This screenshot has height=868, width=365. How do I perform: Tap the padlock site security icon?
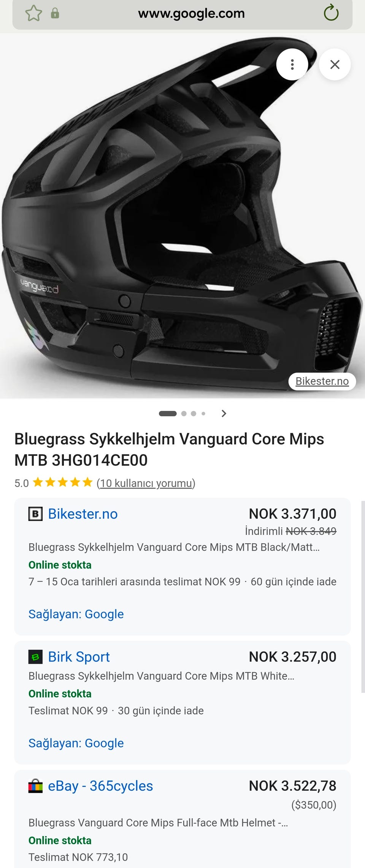55,14
